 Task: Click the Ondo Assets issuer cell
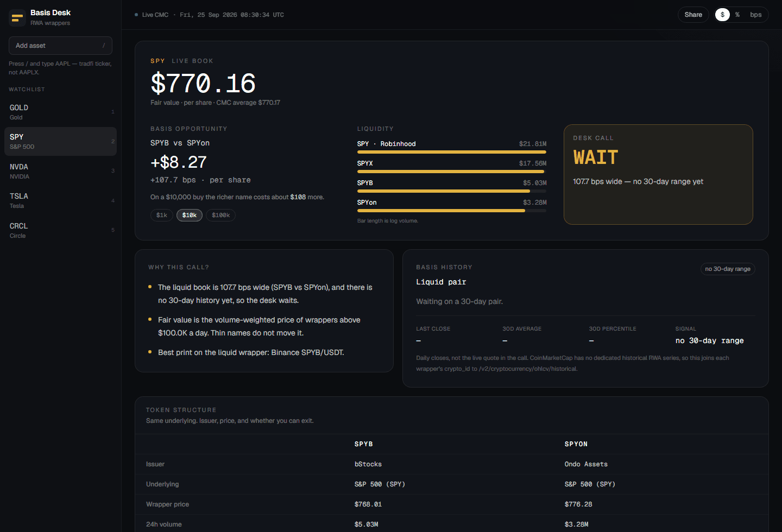[586, 464]
